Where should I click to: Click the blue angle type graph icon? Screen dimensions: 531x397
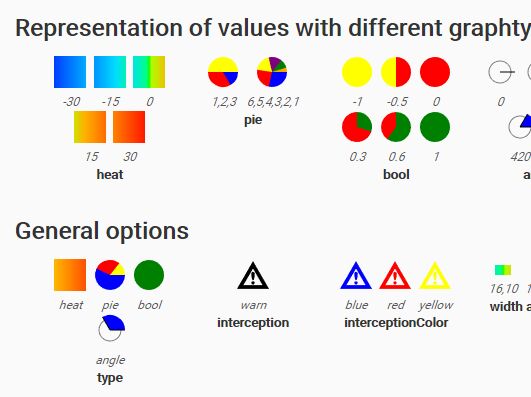[x=111, y=328]
